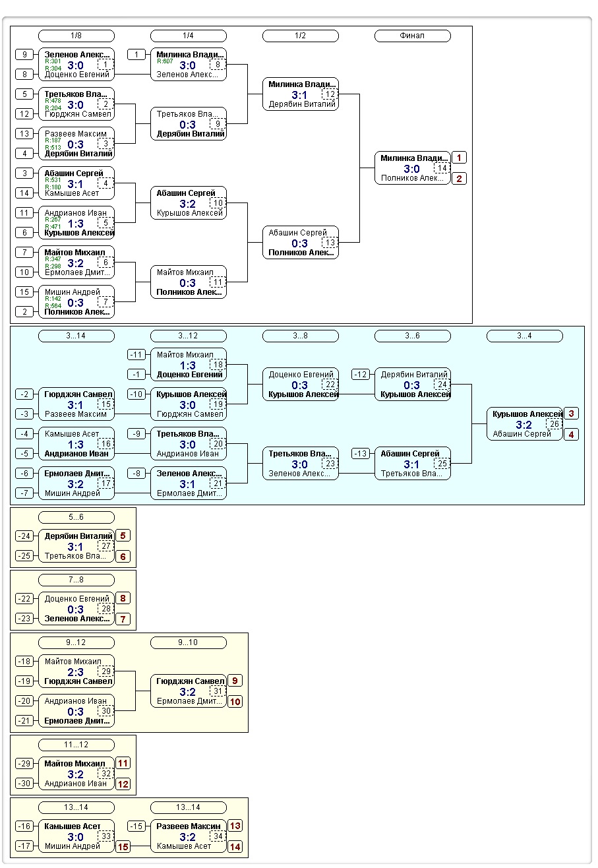Click the "-29" box in the 11...12 bracket
The image size is (598, 868).
[24, 763]
